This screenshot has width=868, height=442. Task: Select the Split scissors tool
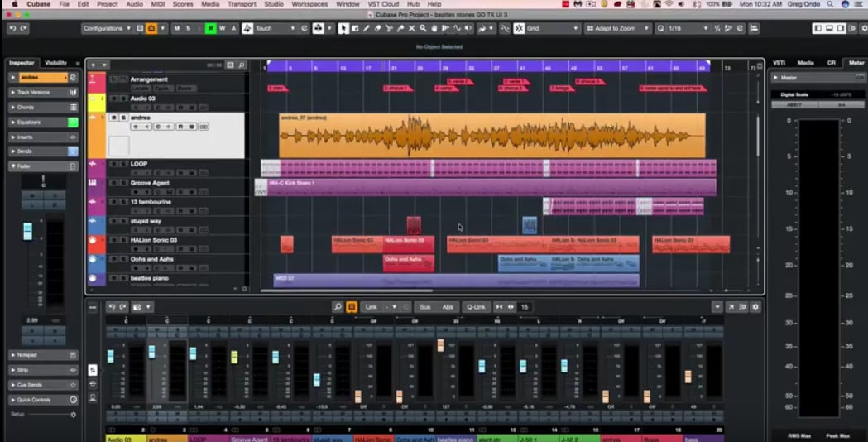[389, 28]
